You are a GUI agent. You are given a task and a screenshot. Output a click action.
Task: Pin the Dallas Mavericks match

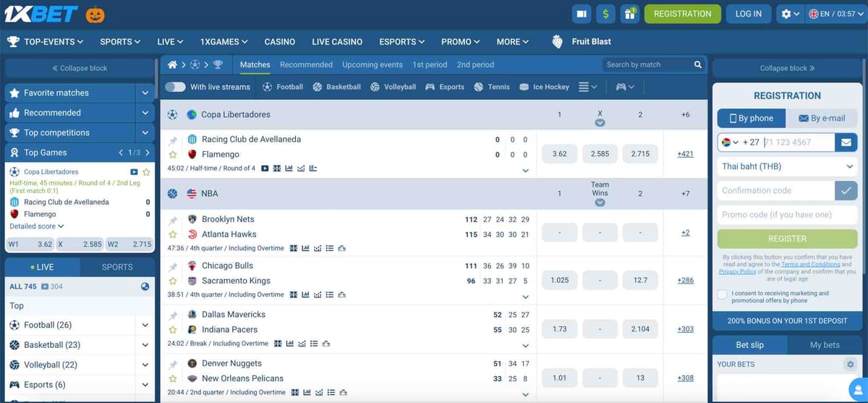pos(173,316)
